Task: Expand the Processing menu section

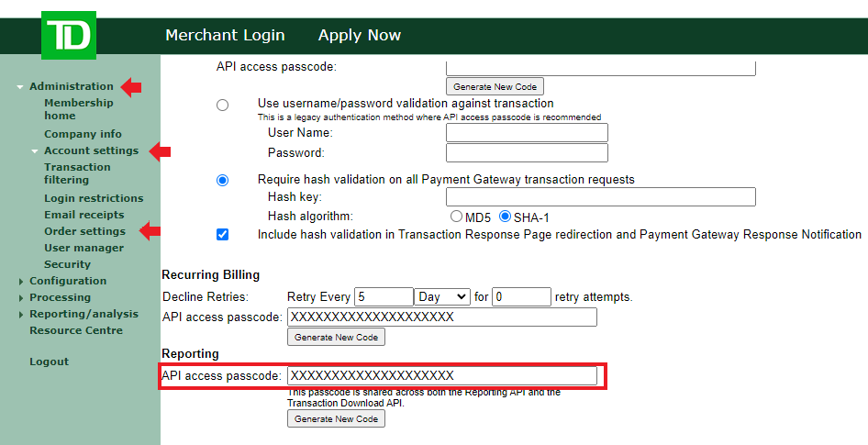Action: point(21,298)
